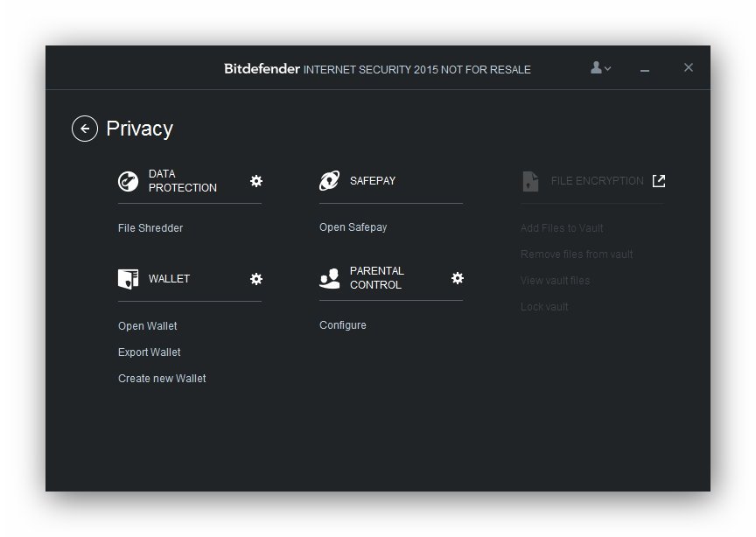Click the Lock vault option

pos(544,307)
